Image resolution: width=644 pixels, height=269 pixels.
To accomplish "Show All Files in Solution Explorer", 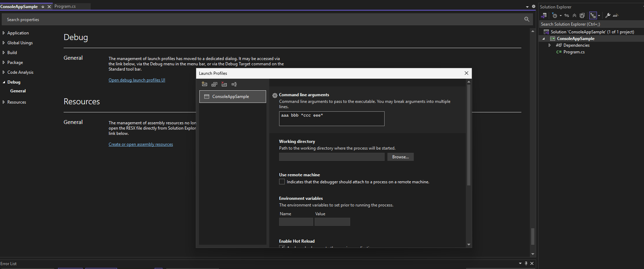I will click(x=582, y=15).
